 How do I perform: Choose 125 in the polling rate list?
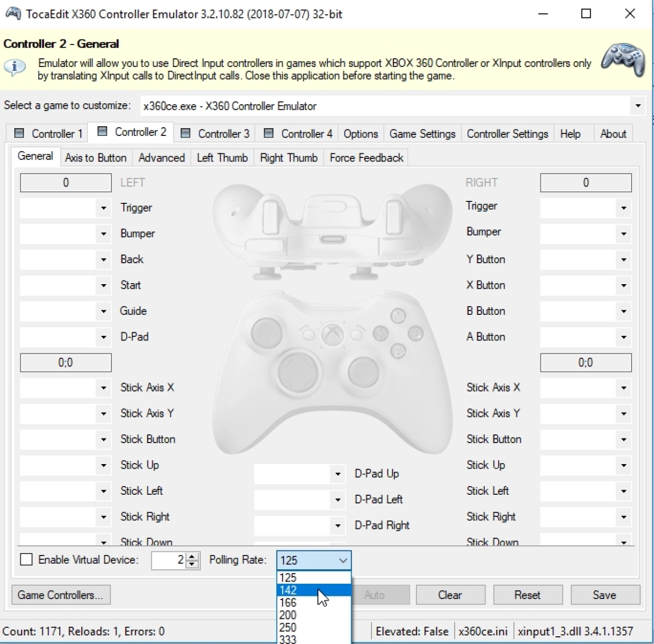[x=314, y=578]
